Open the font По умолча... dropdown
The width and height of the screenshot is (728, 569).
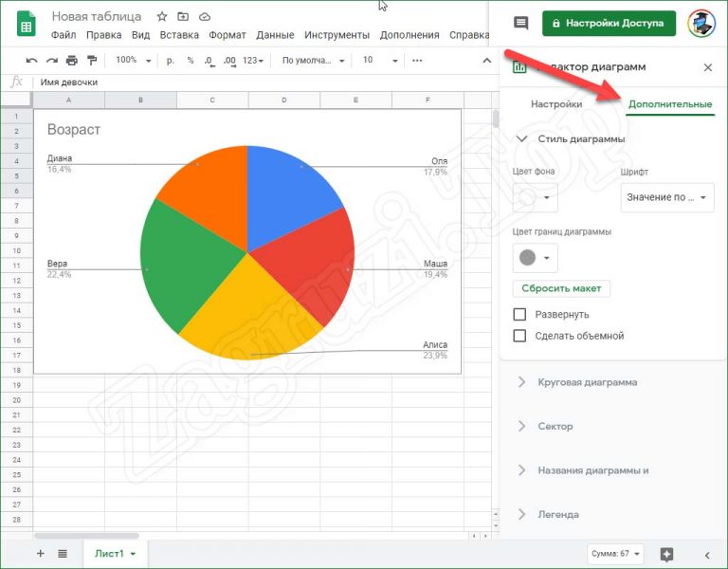pyautogui.click(x=313, y=61)
